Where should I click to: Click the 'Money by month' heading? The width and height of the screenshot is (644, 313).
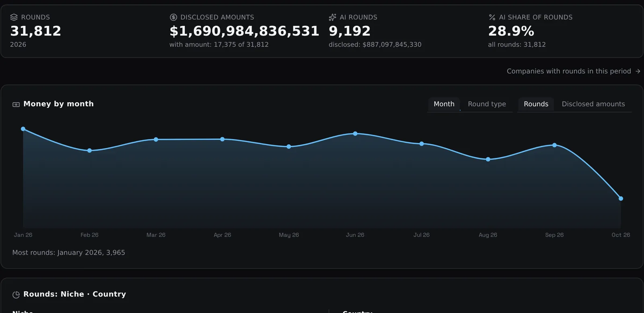pos(58,104)
